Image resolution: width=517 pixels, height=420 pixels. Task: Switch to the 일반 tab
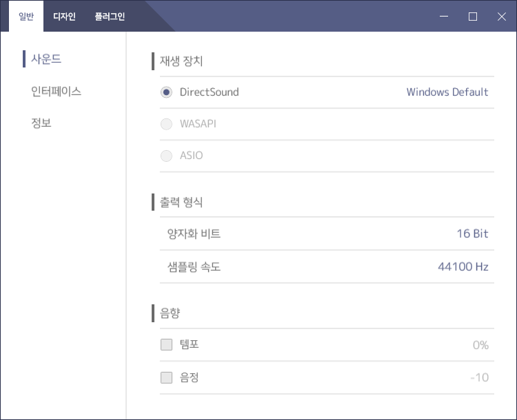point(26,16)
